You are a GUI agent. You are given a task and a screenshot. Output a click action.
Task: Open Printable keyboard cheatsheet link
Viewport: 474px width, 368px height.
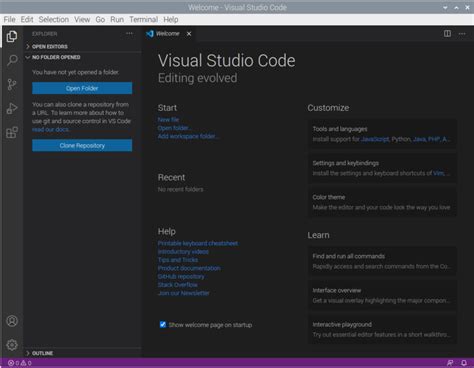click(198, 243)
